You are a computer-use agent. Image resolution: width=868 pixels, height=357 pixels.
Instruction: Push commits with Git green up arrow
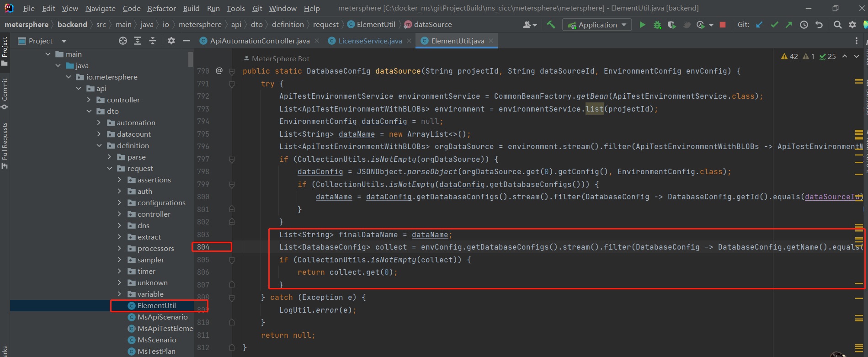tap(789, 25)
